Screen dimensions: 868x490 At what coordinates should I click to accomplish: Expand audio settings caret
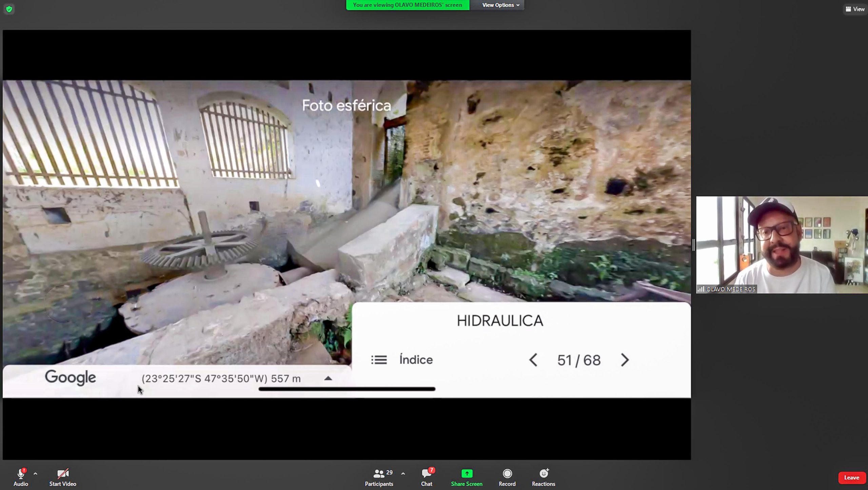coord(35,473)
